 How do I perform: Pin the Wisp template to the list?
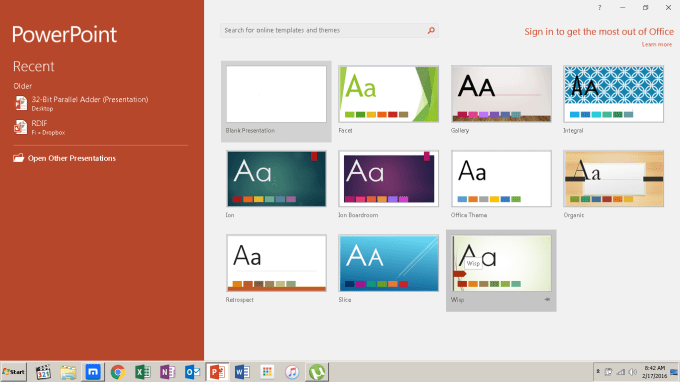(x=547, y=300)
